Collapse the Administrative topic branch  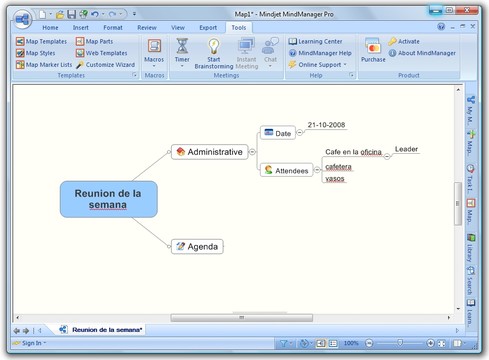[x=252, y=152]
